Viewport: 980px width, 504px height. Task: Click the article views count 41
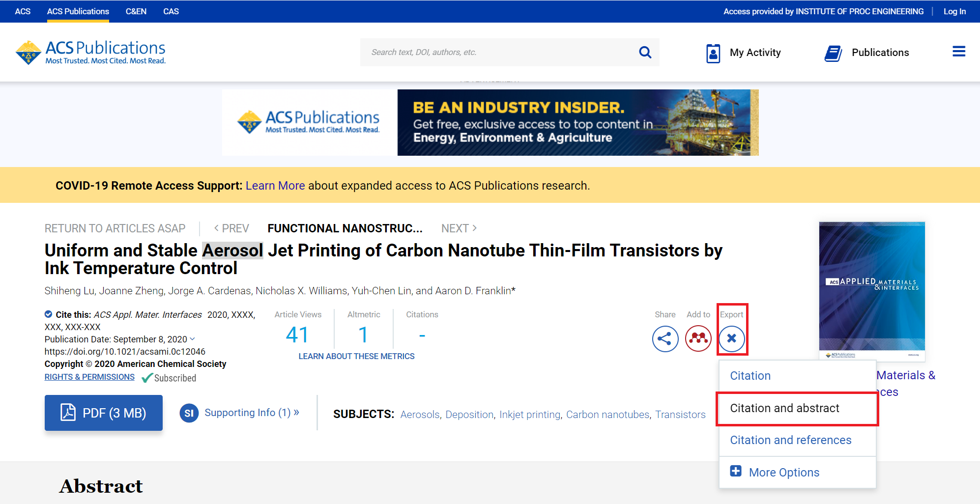point(297,335)
